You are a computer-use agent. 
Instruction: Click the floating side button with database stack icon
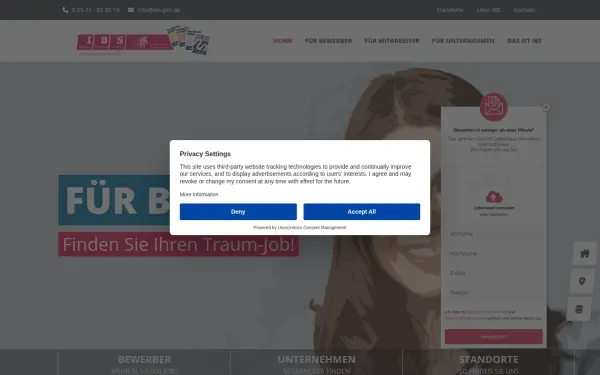[579, 309]
